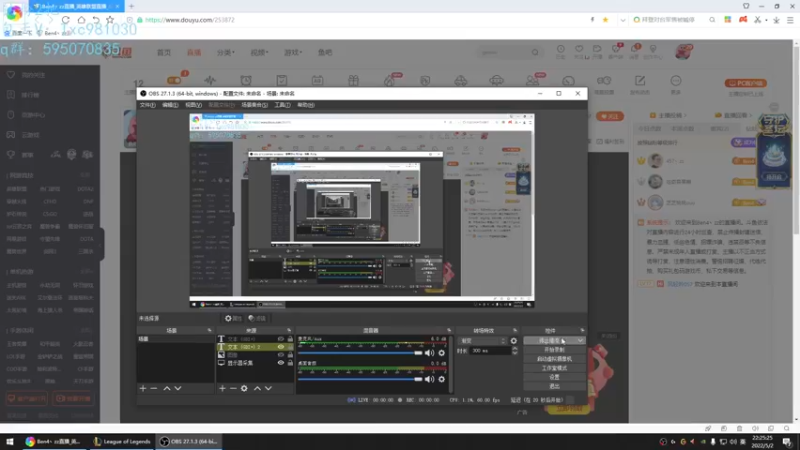Adjust transition duration 300 ms stepper
Screen dimensions: 800x450
pyautogui.click(x=514, y=351)
